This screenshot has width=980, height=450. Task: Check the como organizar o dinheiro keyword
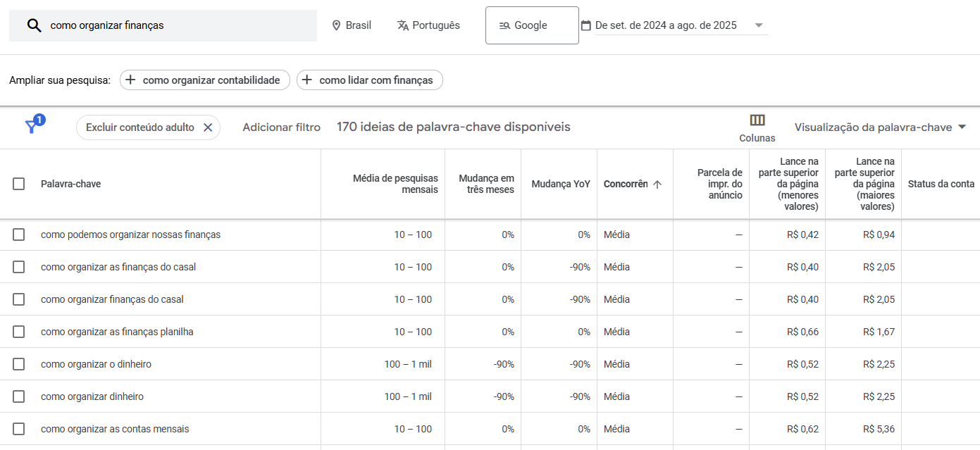pos(18,364)
